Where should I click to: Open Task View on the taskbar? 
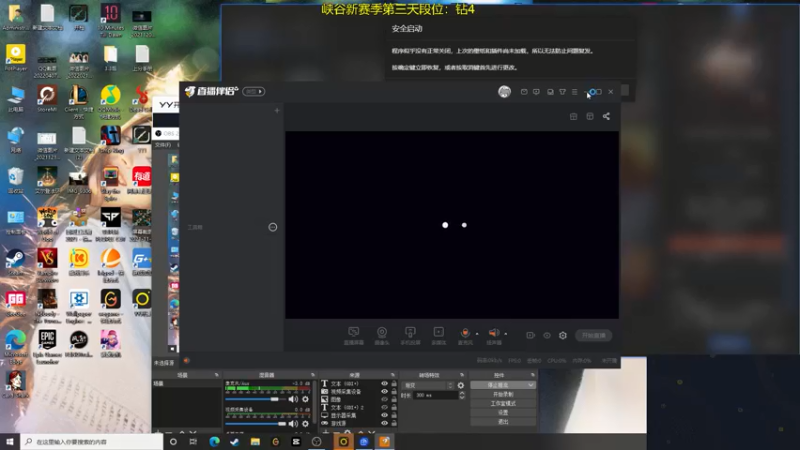[193, 442]
